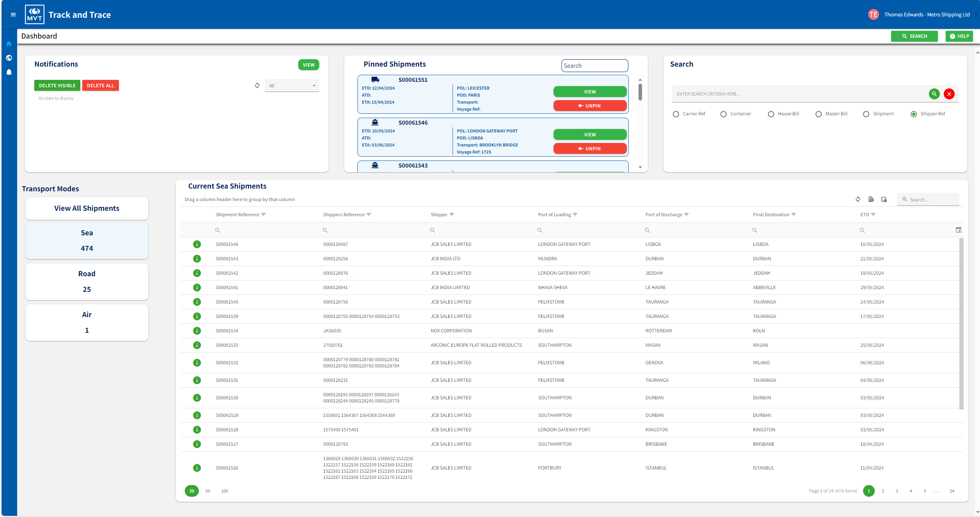Open the bell notifications sidebar icon
This screenshot has height=517, width=980.
(9, 72)
